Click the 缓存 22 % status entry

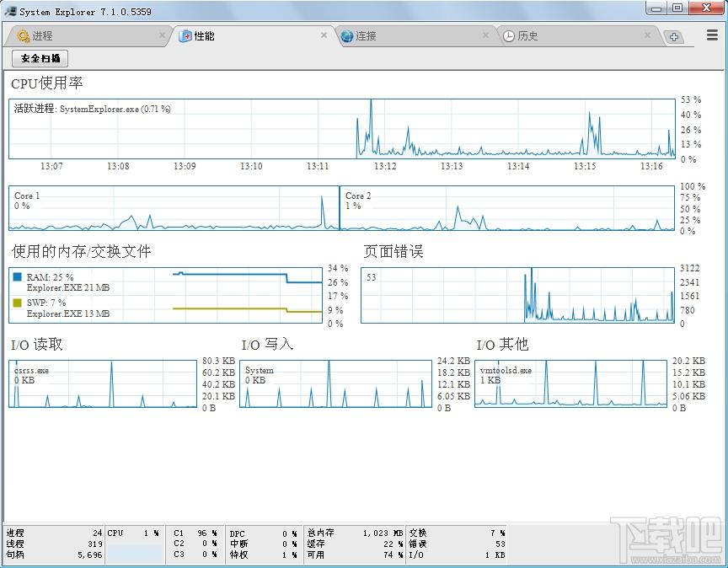355,544
